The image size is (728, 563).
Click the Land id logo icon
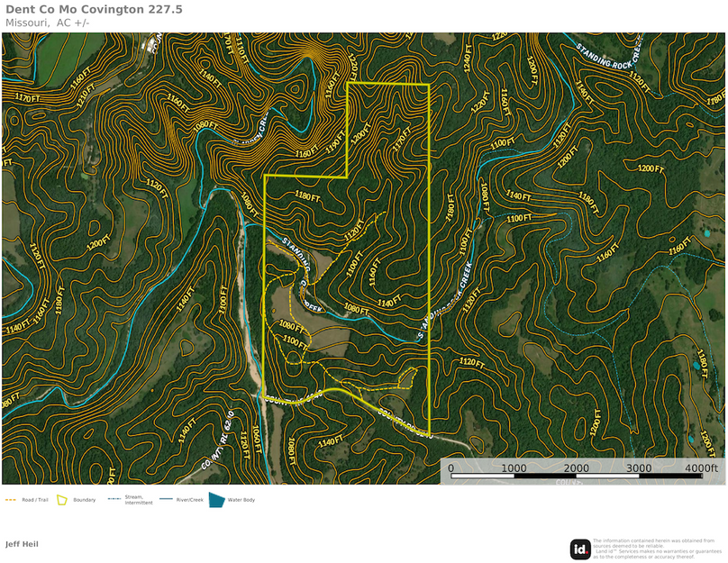[580, 549]
